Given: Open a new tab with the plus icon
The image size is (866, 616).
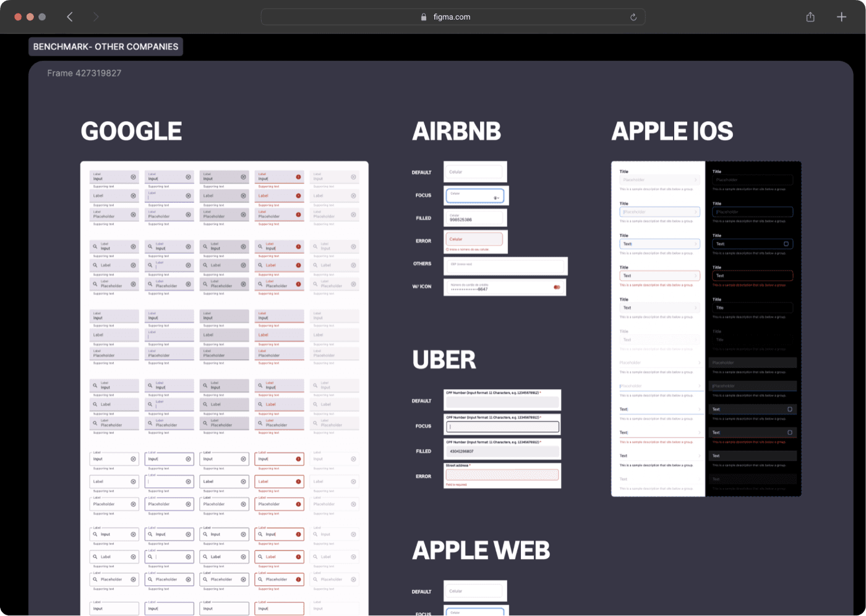Looking at the screenshot, I should click(x=841, y=17).
